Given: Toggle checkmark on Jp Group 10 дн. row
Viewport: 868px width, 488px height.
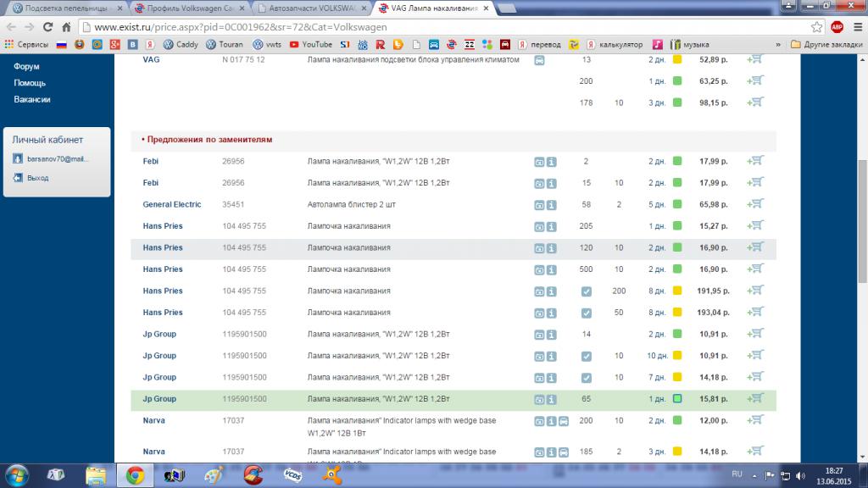Looking at the screenshot, I should click(587, 356).
